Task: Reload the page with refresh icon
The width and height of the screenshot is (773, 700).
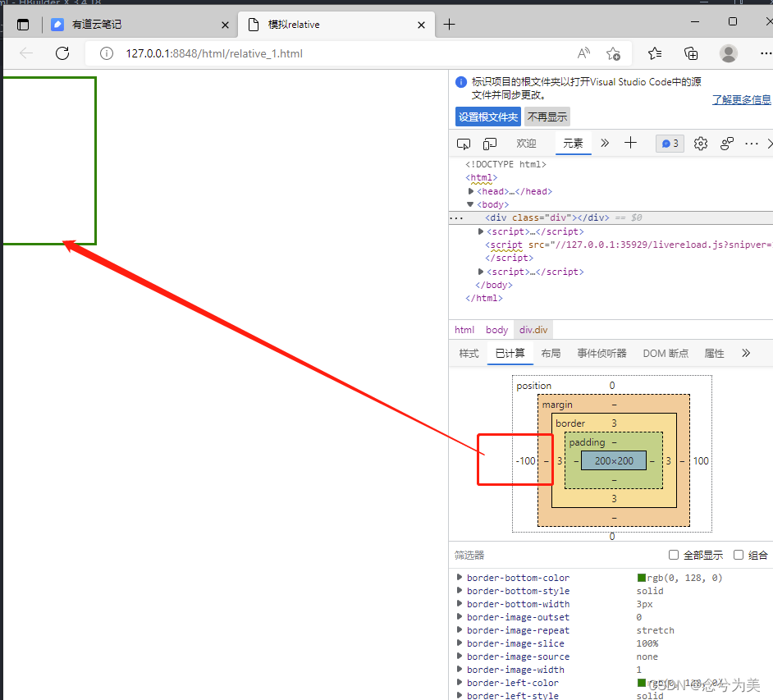Action: coord(62,53)
